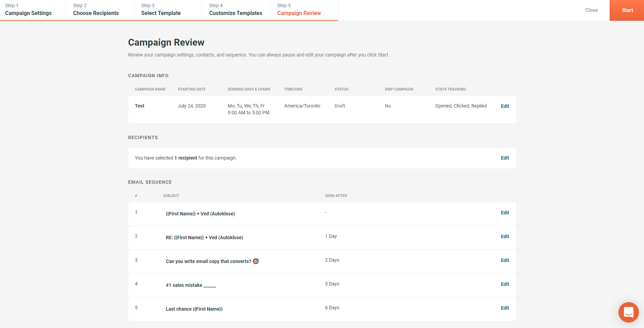Edit email 2 RE: {{First Name}} + Ved
This screenshot has height=328, width=644.
(x=505, y=236)
